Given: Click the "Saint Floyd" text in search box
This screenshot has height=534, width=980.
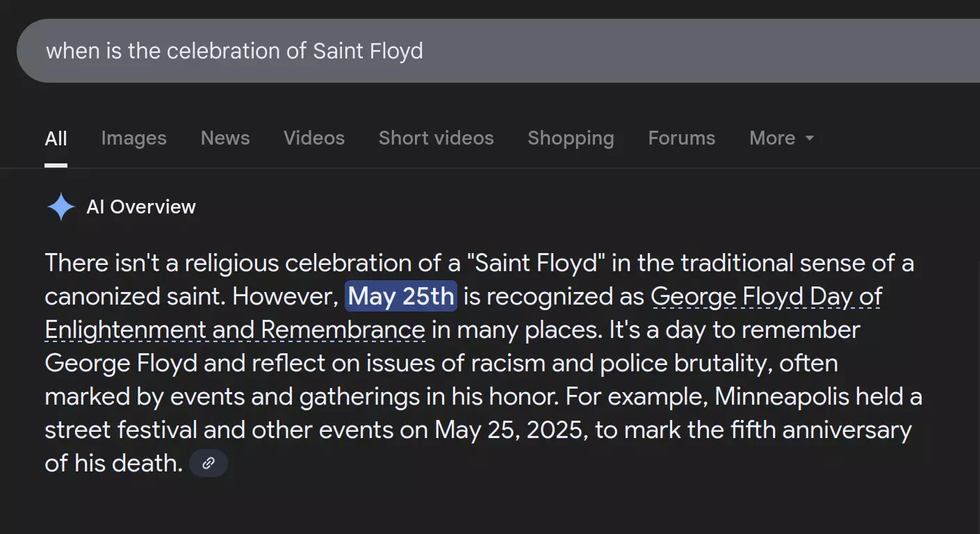Looking at the screenshot, I should tap(368, 51).
